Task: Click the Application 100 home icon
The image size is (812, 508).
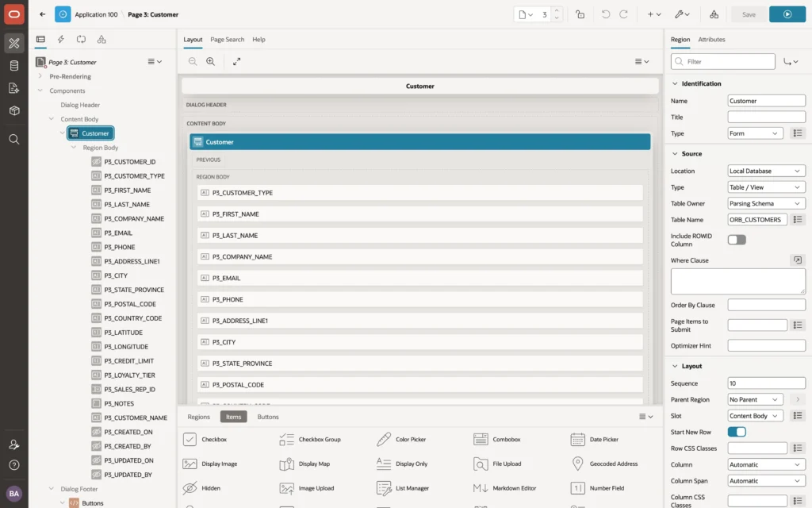Action: click(63, 14)
